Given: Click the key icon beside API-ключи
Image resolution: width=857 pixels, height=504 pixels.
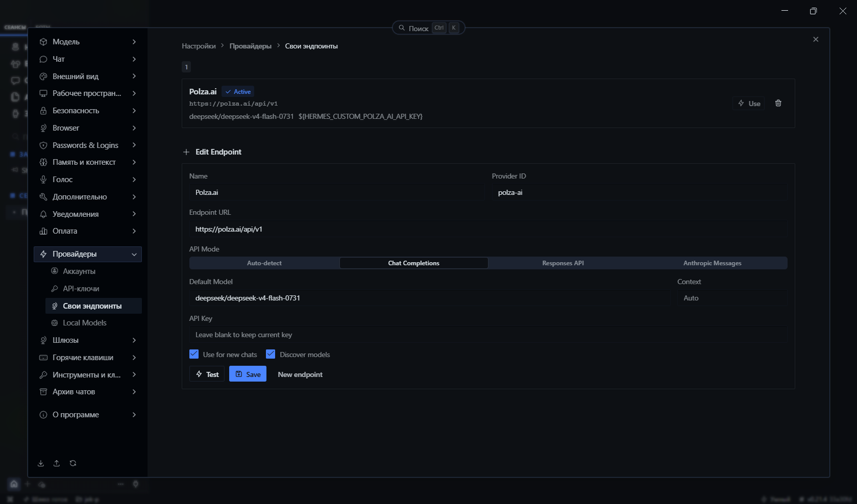Looking at the screenshot, I should [x=55, y=289].
